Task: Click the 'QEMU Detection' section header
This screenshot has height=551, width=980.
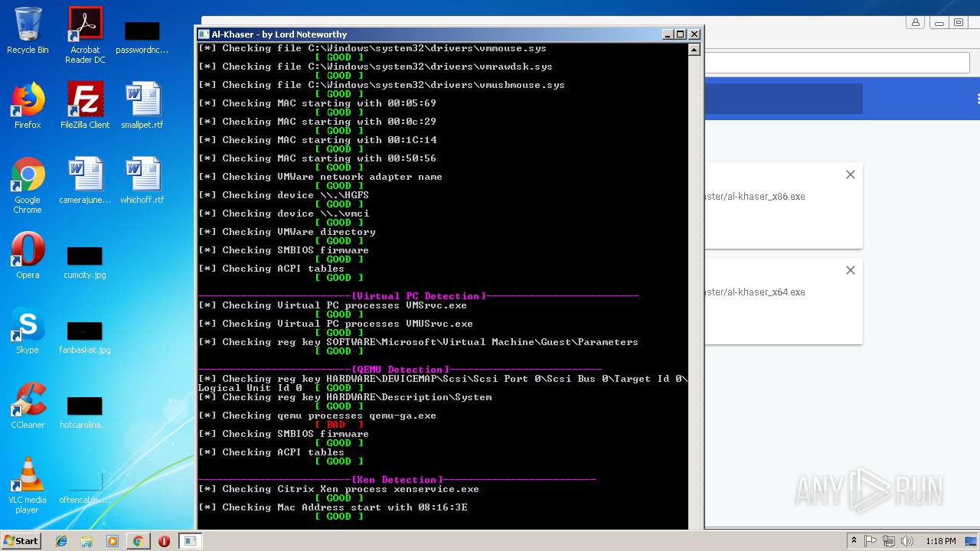Action: [x=400, y=370]
